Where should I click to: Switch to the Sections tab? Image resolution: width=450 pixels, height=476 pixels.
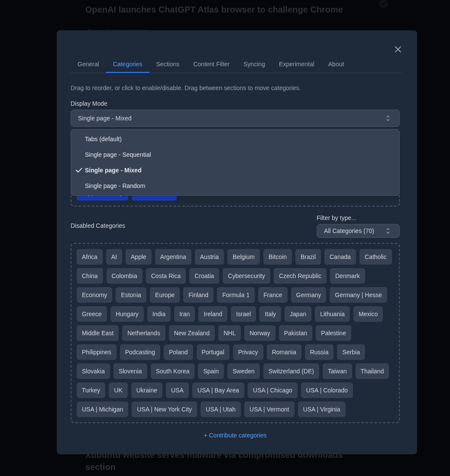[x=168, y=64]
